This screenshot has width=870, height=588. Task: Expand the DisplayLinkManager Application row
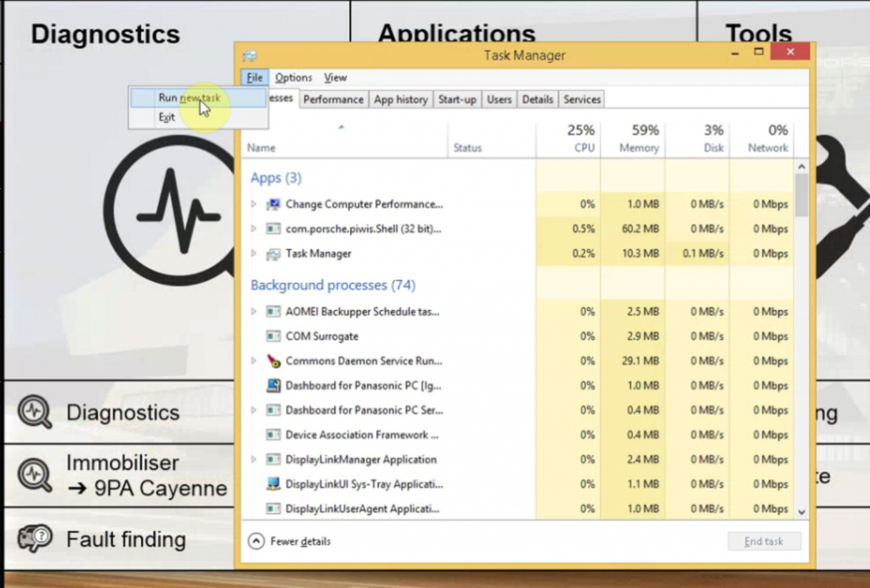click(x=253, y=460)
